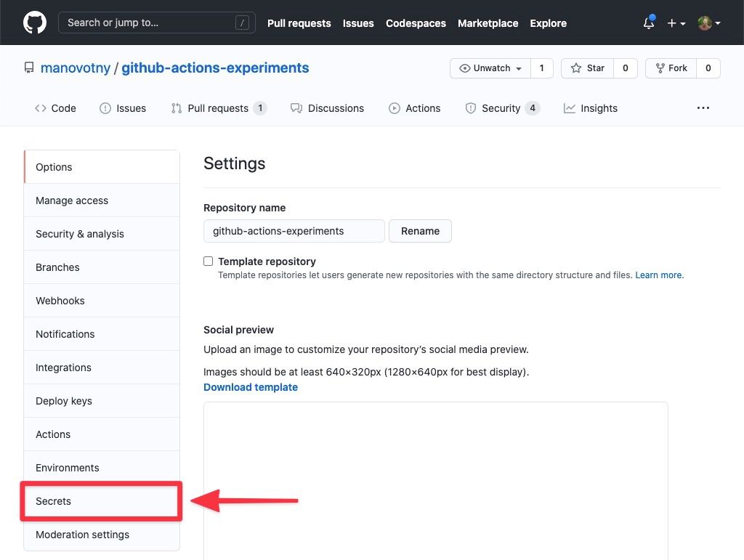Select Integrations in settings sidebar
Viewport: 744px width, 560px height.
pyautogui.click(x=102, y=368)
